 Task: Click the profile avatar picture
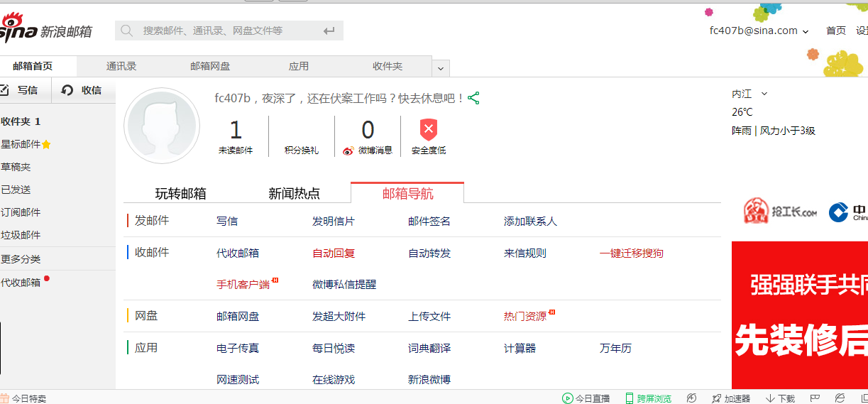tap(162, 126)
